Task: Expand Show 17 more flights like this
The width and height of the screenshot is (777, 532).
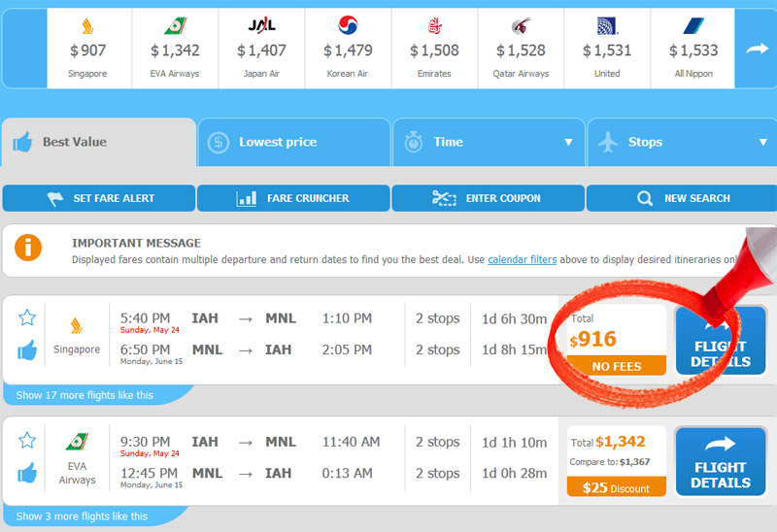Action: click(84, 395)
